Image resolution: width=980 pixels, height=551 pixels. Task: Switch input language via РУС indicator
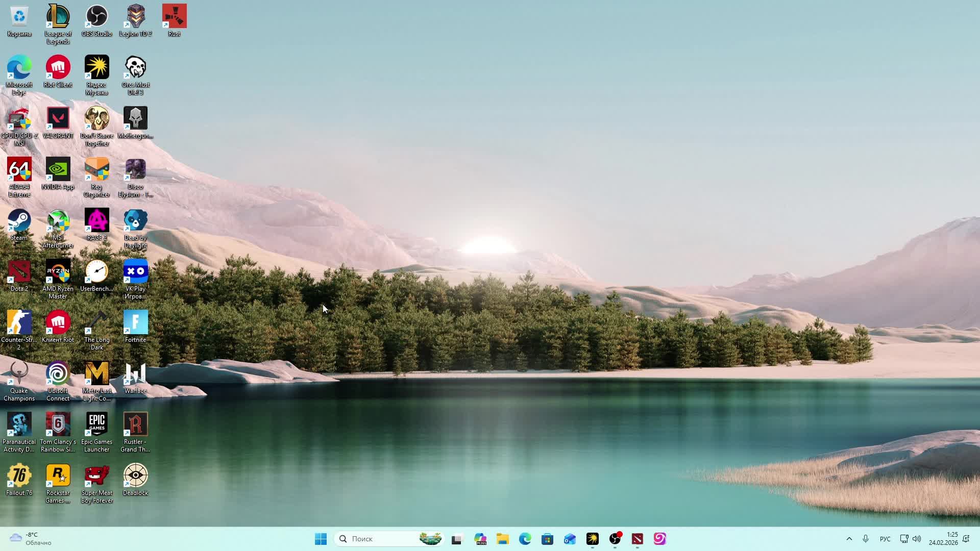click(x=885, y=539)
